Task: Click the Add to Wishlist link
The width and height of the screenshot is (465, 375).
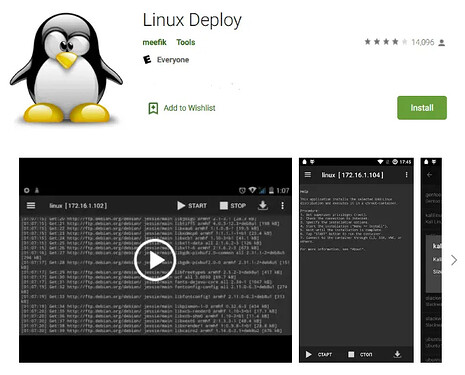Action: (189, 108)
